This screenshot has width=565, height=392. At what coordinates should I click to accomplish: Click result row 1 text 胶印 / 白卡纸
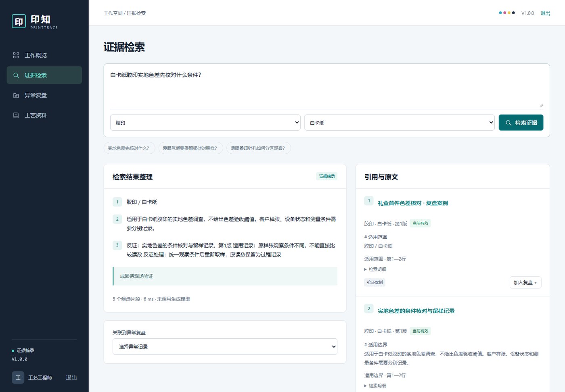142,202
